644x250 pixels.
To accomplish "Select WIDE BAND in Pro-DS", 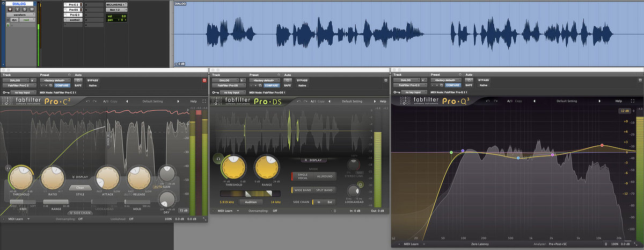I will point(302,190).
